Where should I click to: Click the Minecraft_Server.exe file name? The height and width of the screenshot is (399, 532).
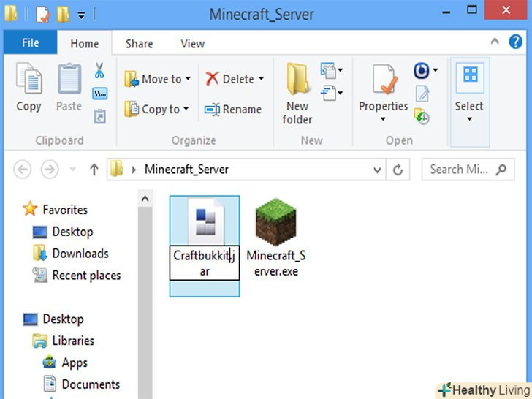(x=276, y=263)
